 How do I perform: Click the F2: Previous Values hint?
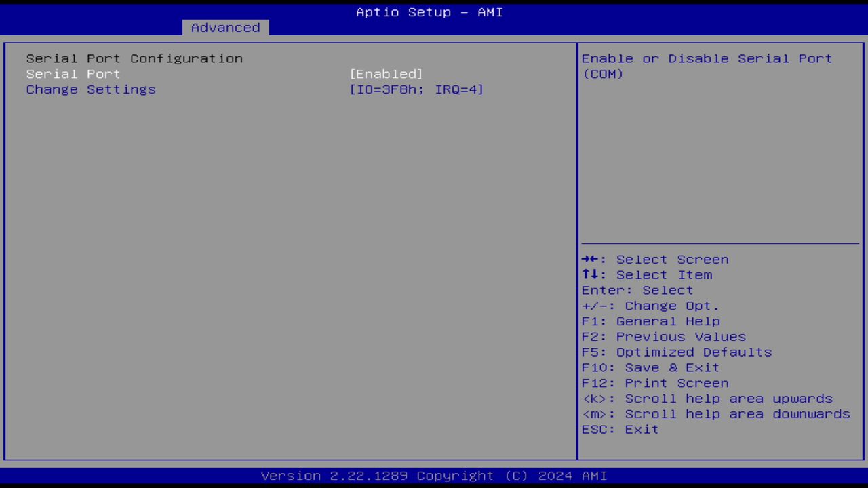tap(664, 338)
